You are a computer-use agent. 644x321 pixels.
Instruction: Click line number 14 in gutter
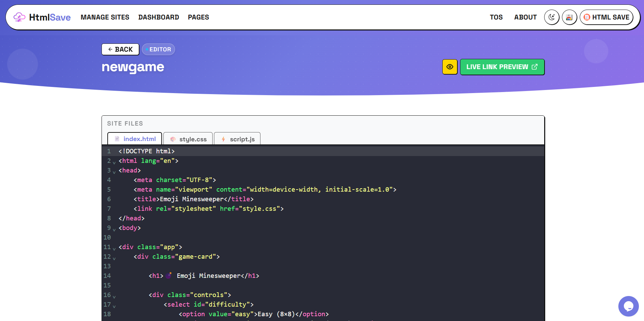(107, 275)
